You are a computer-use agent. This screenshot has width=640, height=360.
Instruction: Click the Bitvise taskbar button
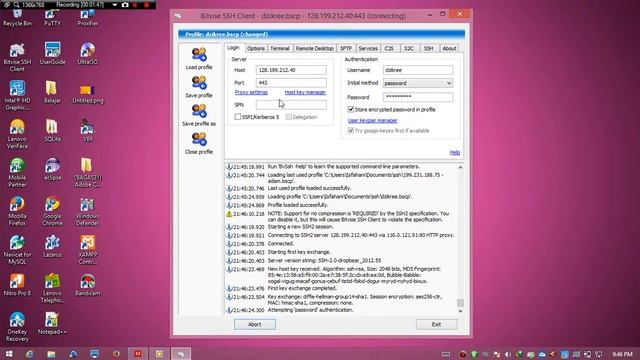(180, 354)
